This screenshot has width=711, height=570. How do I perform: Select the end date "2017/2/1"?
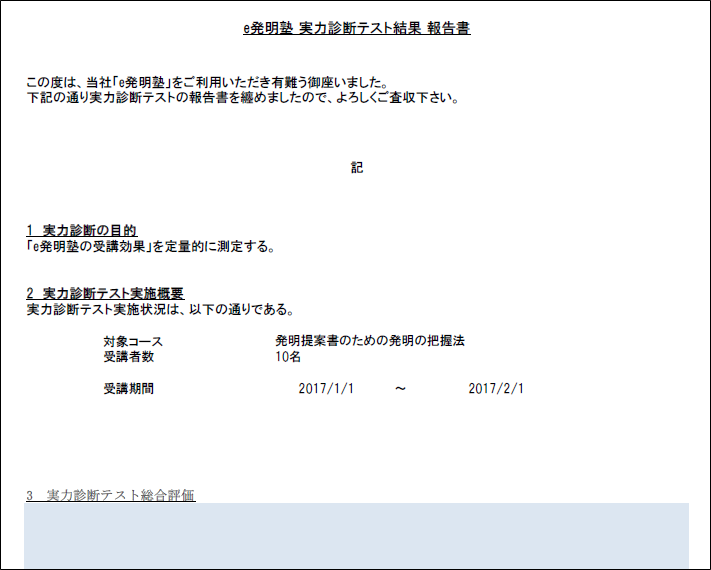tap(496, 389)
